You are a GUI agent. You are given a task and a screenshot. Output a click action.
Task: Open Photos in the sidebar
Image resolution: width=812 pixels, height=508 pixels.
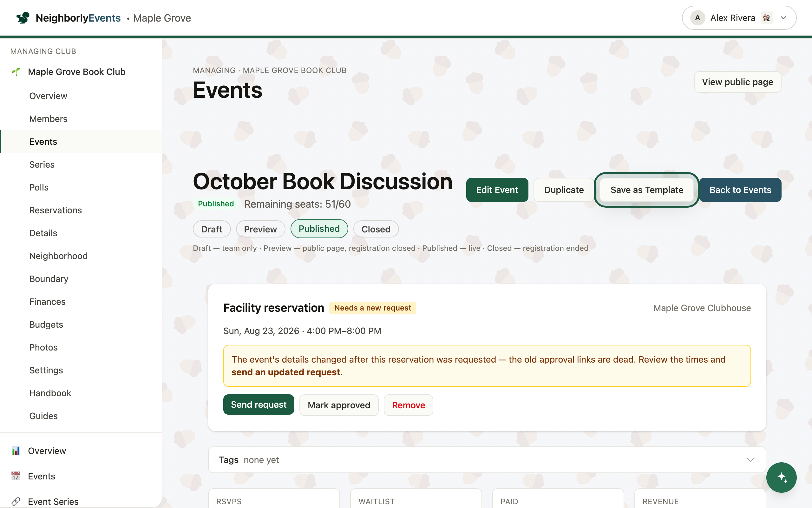(81, 347)
